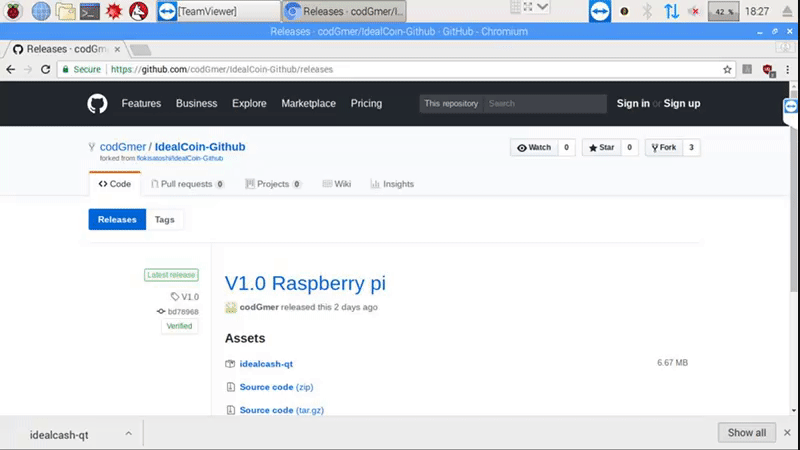Select the Pull requests tab
Viewport: 800px width, 450px height.
[x=187, y=184]
